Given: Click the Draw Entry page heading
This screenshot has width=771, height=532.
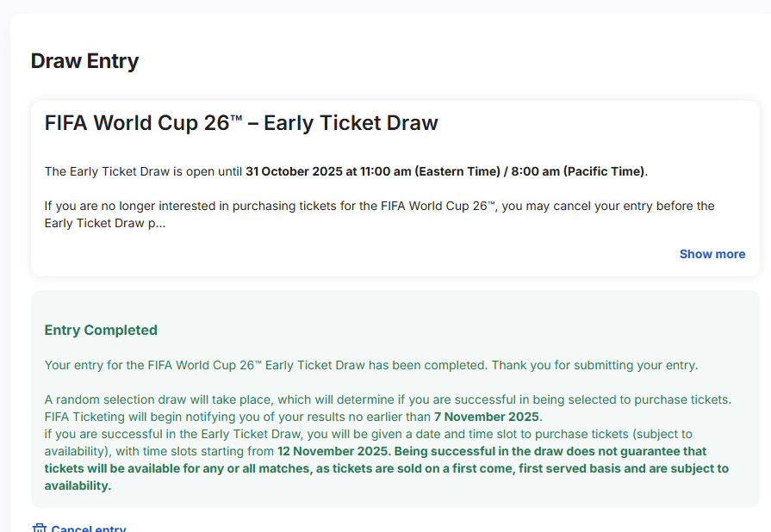Looking at the screenshot, I should click(x=84, y=61).
